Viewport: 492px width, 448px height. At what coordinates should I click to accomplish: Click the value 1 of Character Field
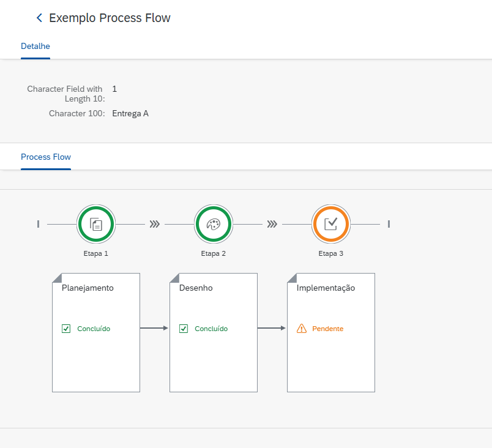(114, 89)
